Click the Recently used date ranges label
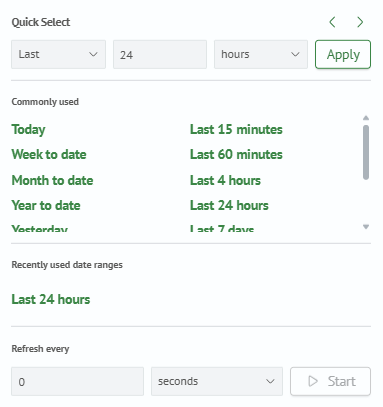Screen dimensions: 383x407 [67, 265]
